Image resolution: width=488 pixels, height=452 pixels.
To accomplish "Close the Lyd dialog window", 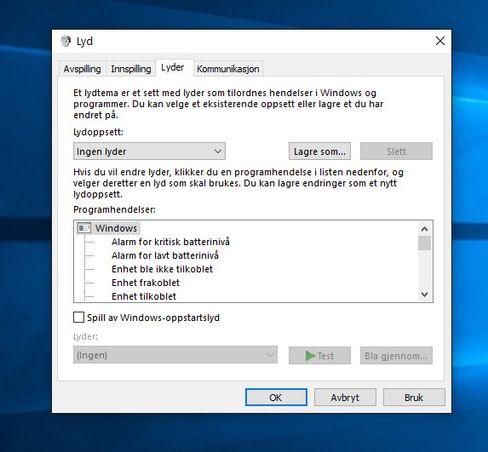I will [440, 41].
